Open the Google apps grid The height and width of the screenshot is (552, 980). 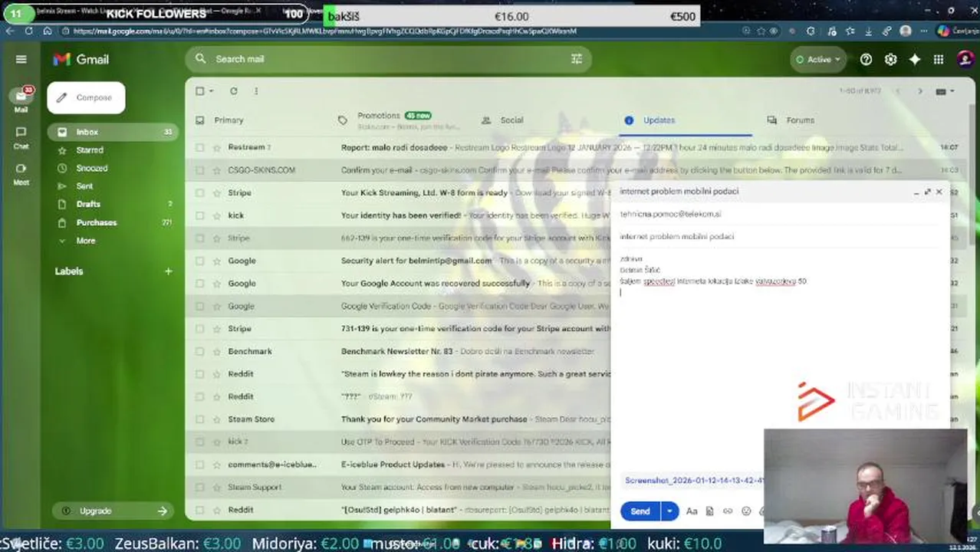(939, 59)
